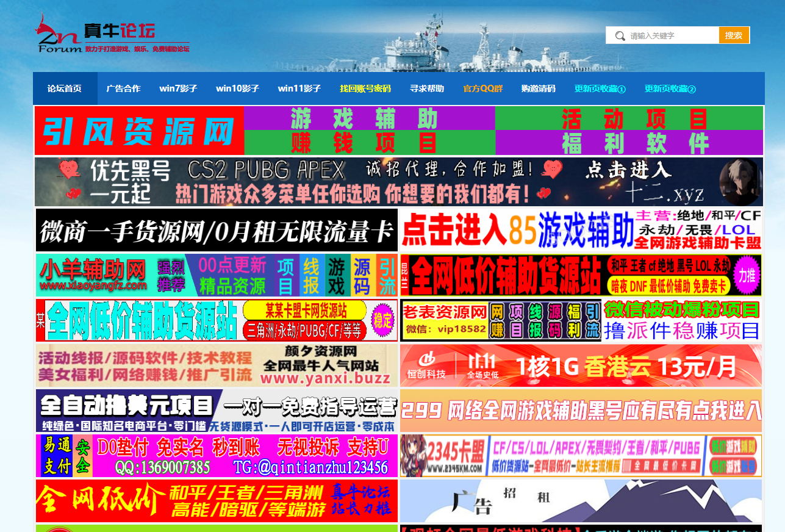Open 易通支付 D0垫付 banner

(217, 456)
